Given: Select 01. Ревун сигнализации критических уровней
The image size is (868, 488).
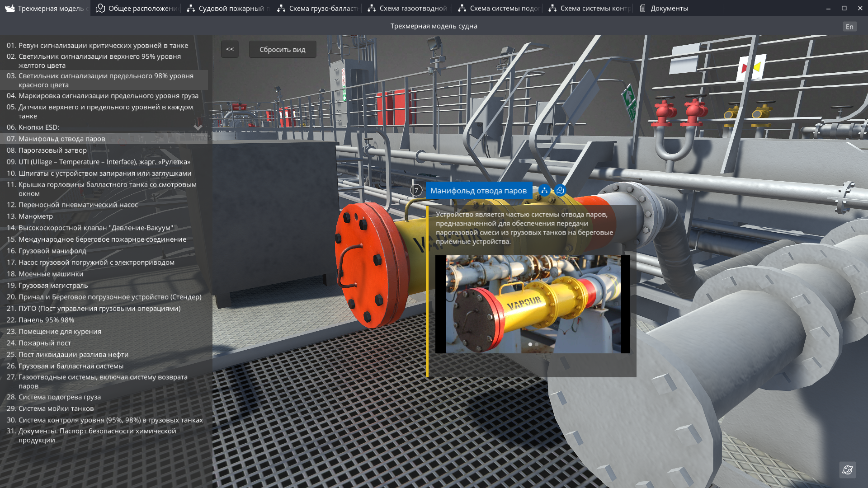Looking at the screenshot, I should point(104,45).
